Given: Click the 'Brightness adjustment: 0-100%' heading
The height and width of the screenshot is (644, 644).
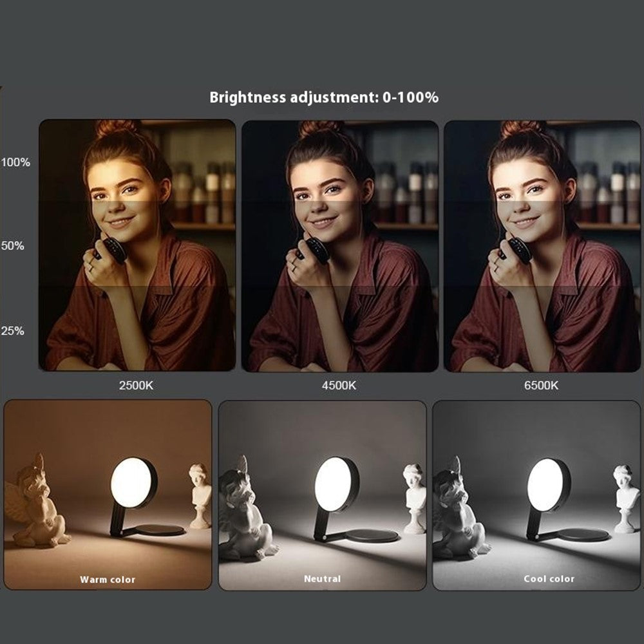Looking at the screenshot, I should click(324, 98).
